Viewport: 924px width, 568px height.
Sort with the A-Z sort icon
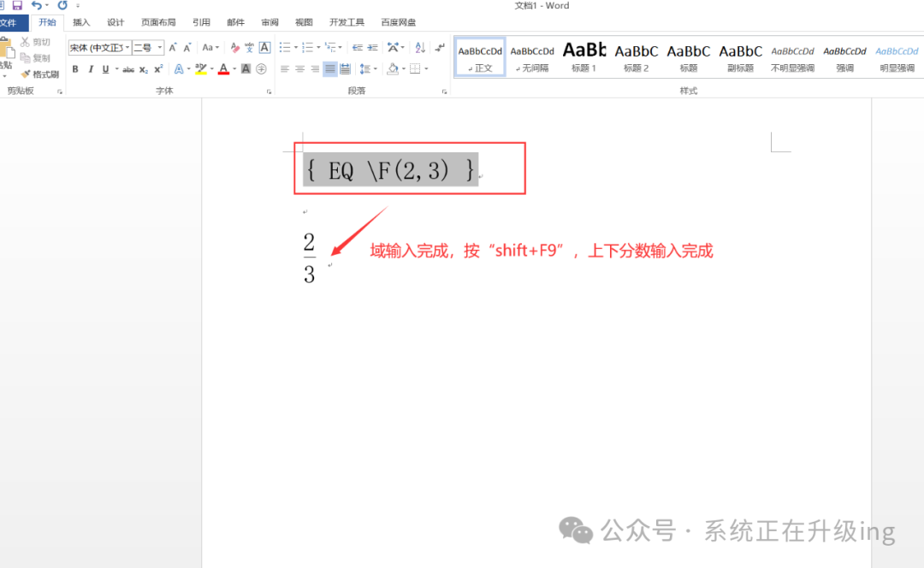(x=419, y=47)
